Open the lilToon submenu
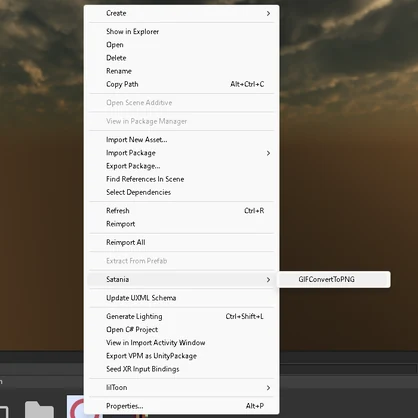The image size is (418, 418). (x=181, y=388)
